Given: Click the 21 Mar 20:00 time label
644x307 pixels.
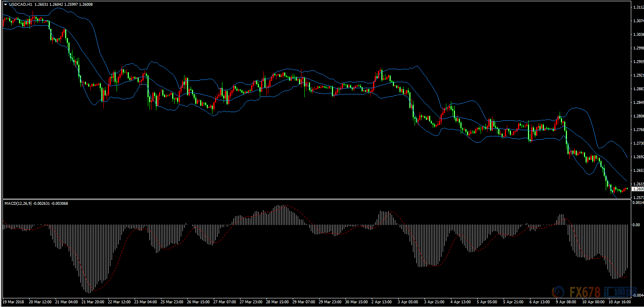Looking at the screenshot, I should (93, 302).
